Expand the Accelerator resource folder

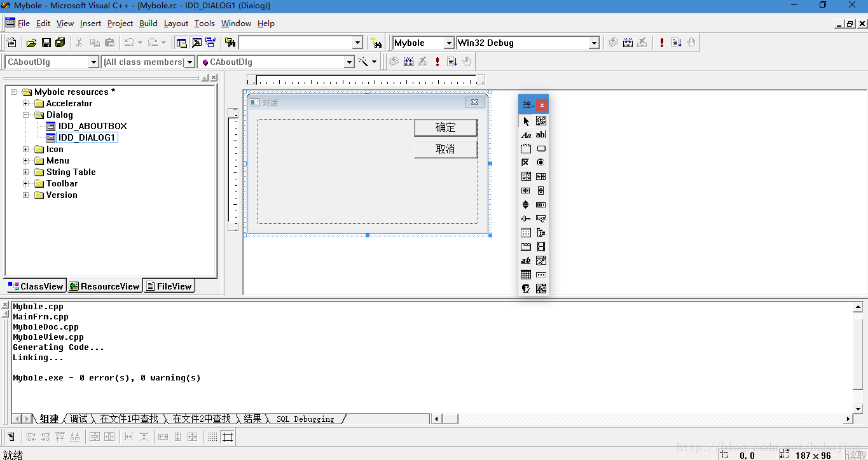coord(26,104)
